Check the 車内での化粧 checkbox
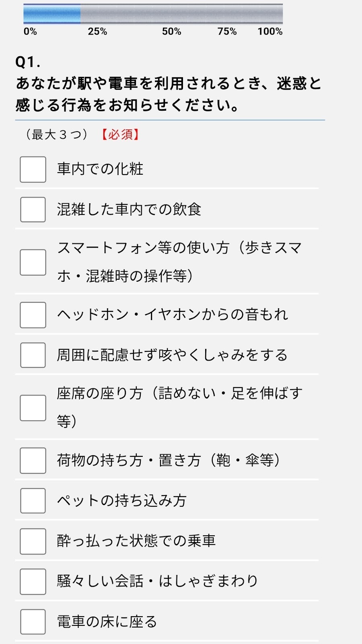 [33, 169]
